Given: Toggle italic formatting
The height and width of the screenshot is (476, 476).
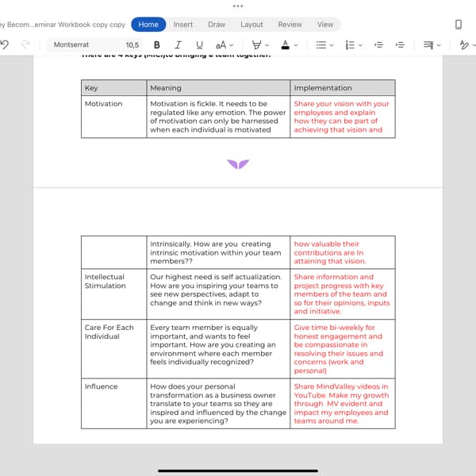Looking at the screenshot, I should pos(178,45).
